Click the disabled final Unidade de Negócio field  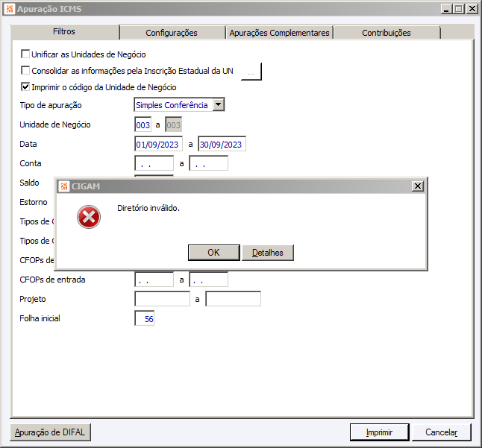click(x=174, y=124)
